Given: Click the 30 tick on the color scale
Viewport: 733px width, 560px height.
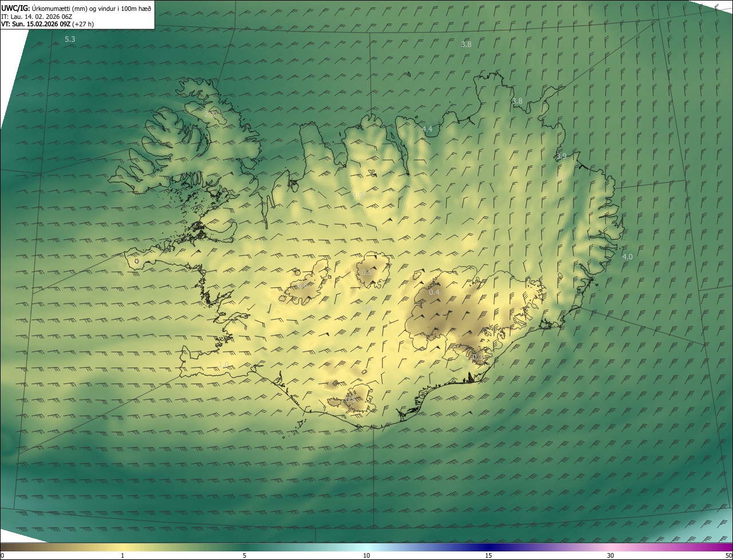Looking at the screenshot, I should coord(610,555).
